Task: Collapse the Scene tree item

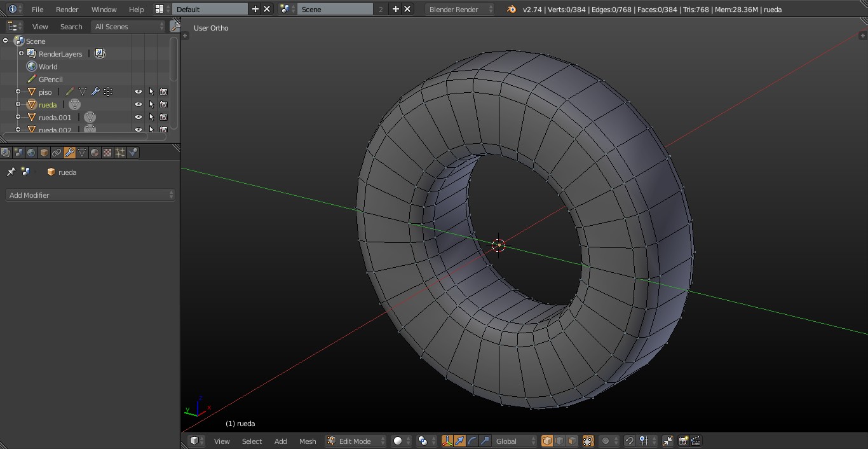Action: (x=5, y=41)
